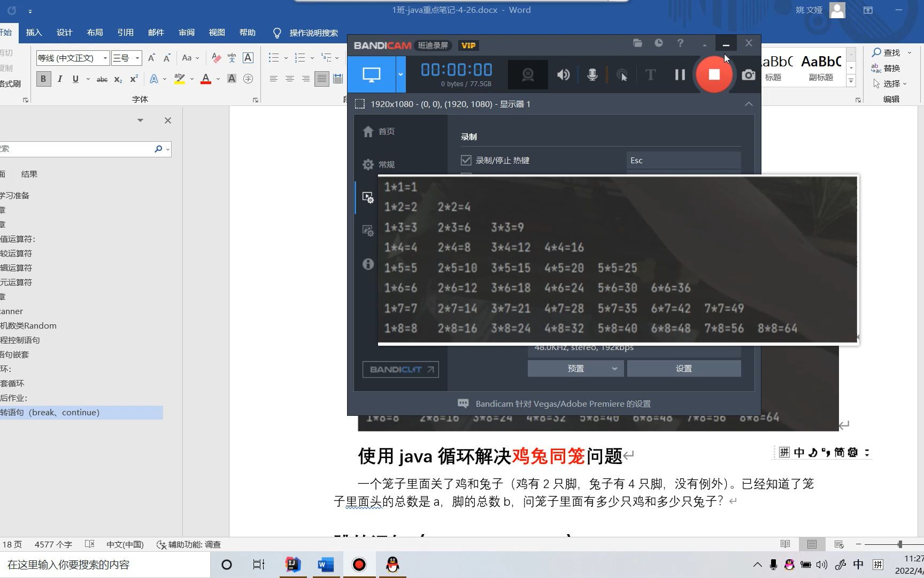
Task: Toggle Bandicam webcam overlay
Action: click(528, 75)
